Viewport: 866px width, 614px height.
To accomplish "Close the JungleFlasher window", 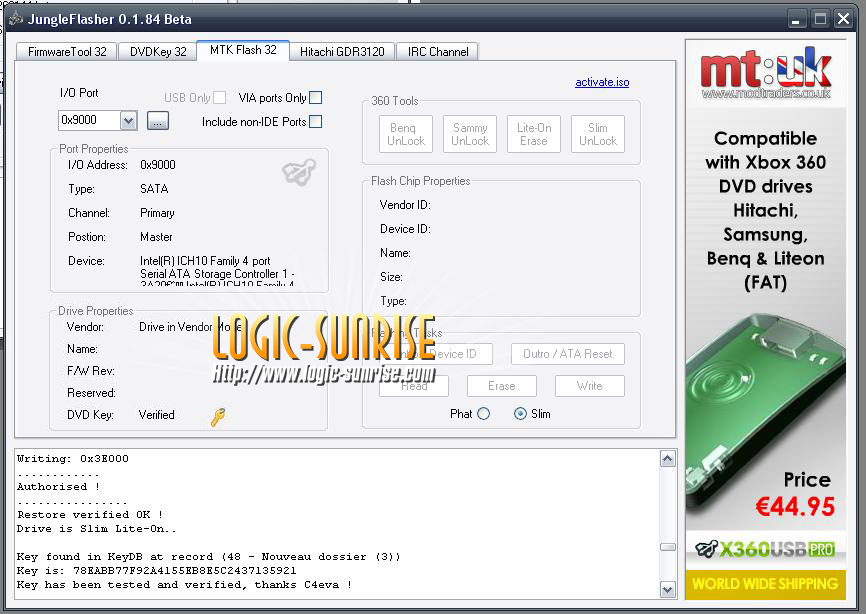I will coord(844,19).
